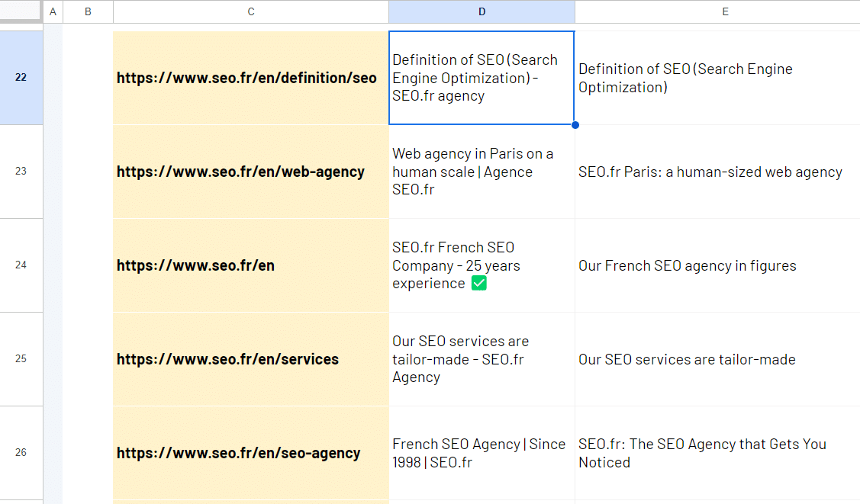This screenshot has width=860, height=504.
Task: Click "French SEO Agency | Since 1998" cell
Action: coord(482,453)
